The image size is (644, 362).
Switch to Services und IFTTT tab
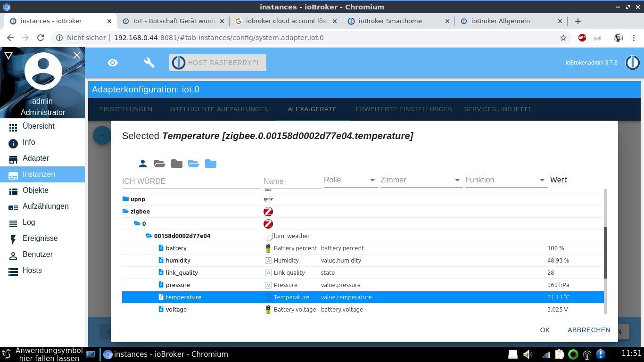point(497,109)
